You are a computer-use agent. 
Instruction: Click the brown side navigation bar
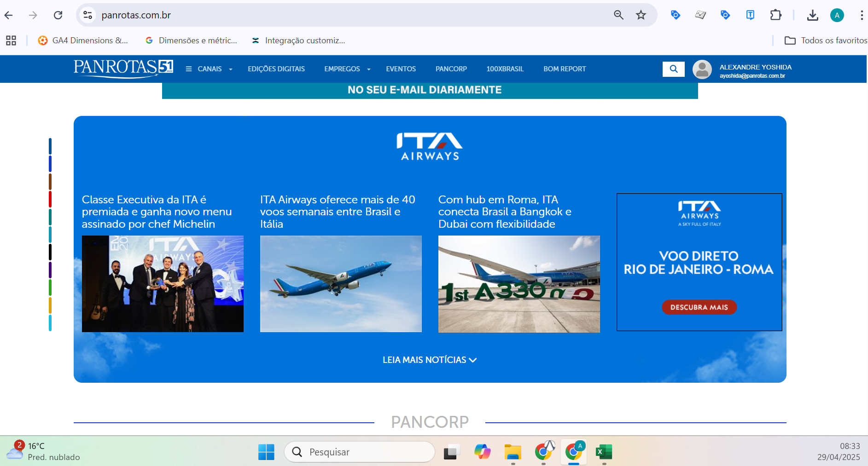[x=50, y=182]
